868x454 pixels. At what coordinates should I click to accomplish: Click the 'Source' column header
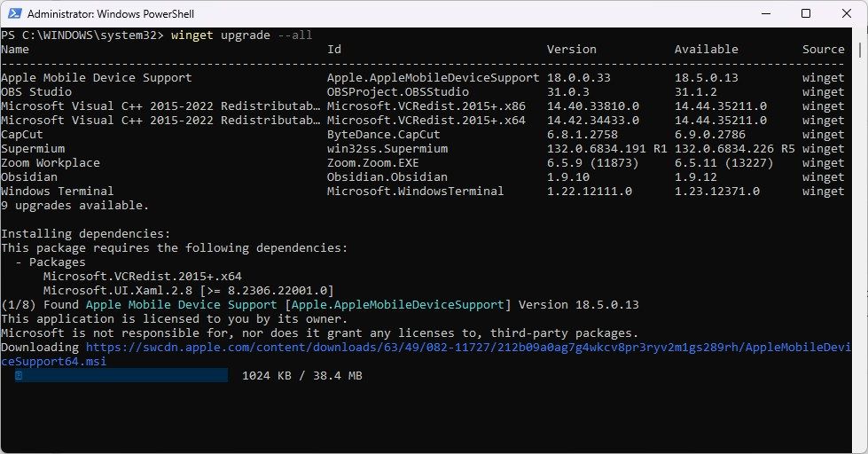pos(823,50)
